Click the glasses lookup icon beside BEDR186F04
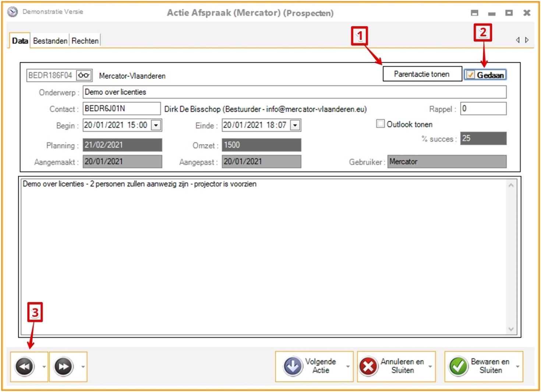 point(84,75)
